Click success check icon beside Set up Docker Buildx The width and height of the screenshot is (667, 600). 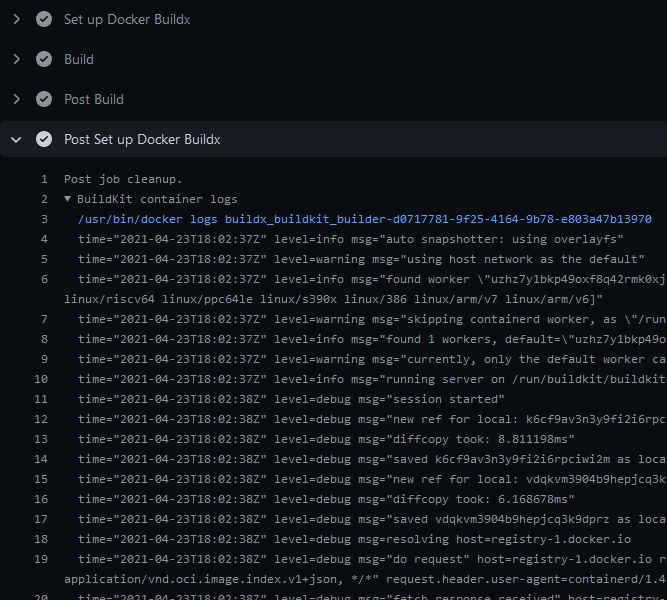pyautogui.click(x=44, y=19)
